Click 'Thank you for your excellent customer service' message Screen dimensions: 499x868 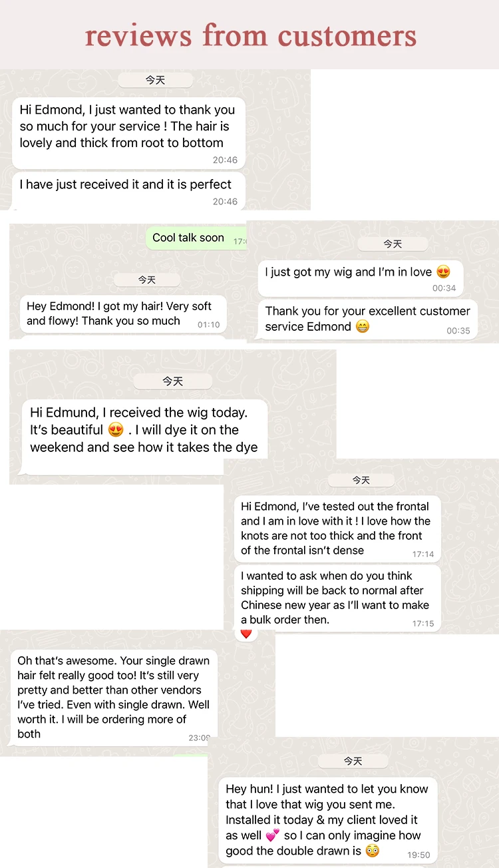tap(367, 319)
